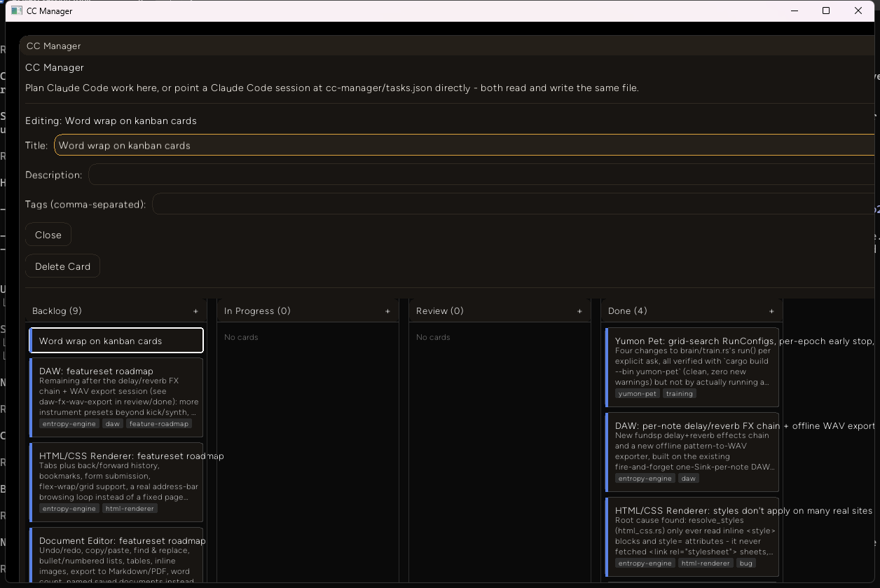The width and height of the screenshot is (880, 588).
Task: Focus the Tags comma-separated input field
Action: [514, 204]
